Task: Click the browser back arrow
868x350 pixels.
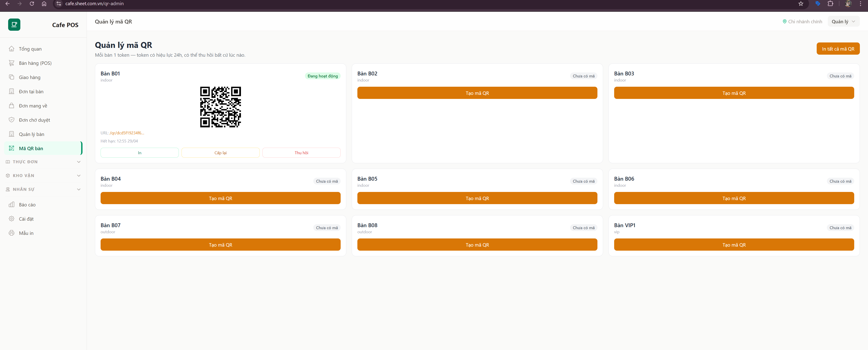Action: point(7,4)
